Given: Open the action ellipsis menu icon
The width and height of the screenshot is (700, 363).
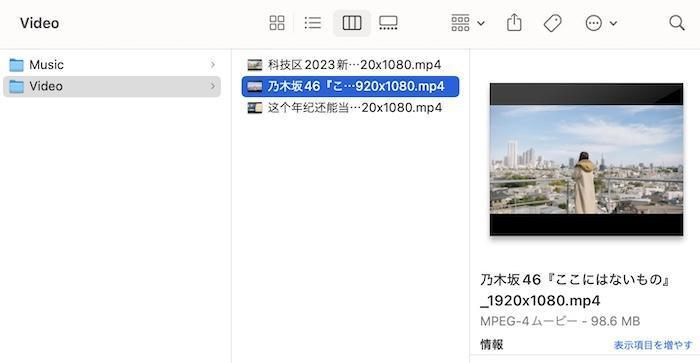Looking at the screenshot, I should tap(594, 23).
